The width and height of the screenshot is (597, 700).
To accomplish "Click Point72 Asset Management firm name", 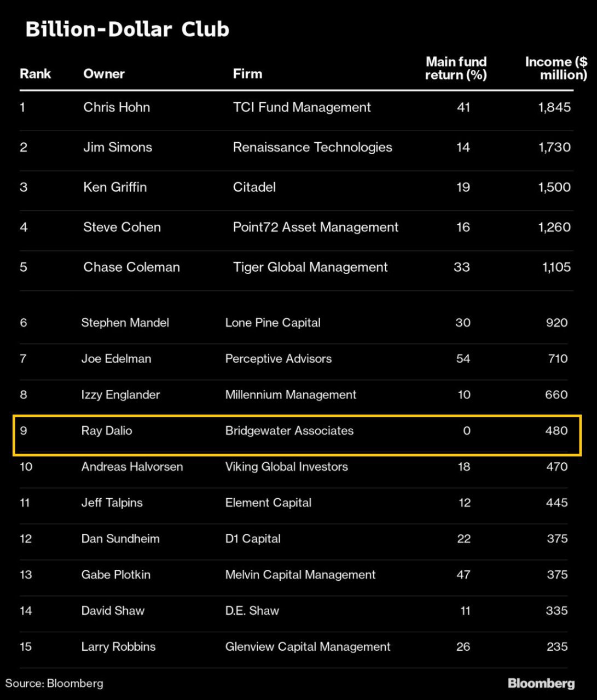I will [316, 227].
